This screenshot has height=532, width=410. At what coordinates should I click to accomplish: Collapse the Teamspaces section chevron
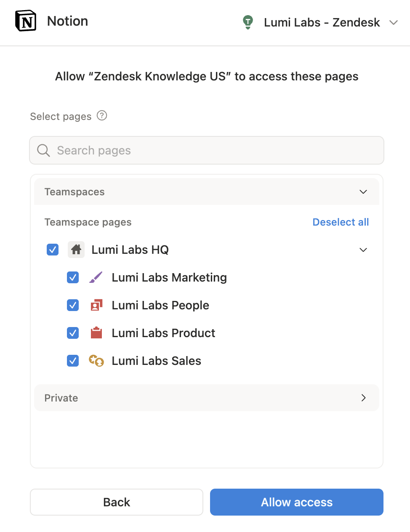click(x=363, y=192)
